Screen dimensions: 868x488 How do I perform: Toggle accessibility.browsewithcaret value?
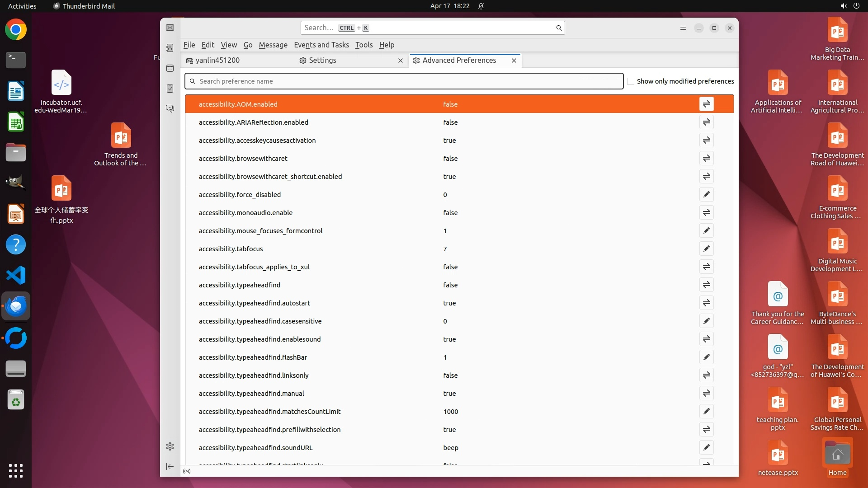tap(706, 158)
